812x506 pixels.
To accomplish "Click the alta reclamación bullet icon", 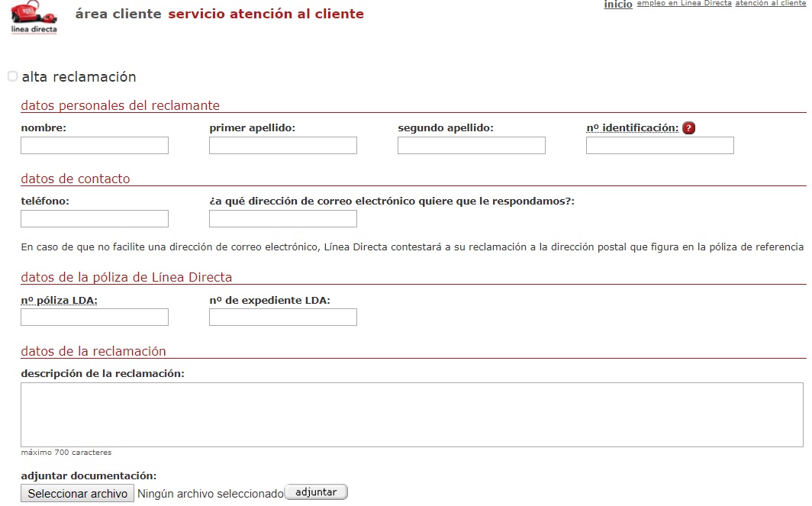I will coord(12,76).
